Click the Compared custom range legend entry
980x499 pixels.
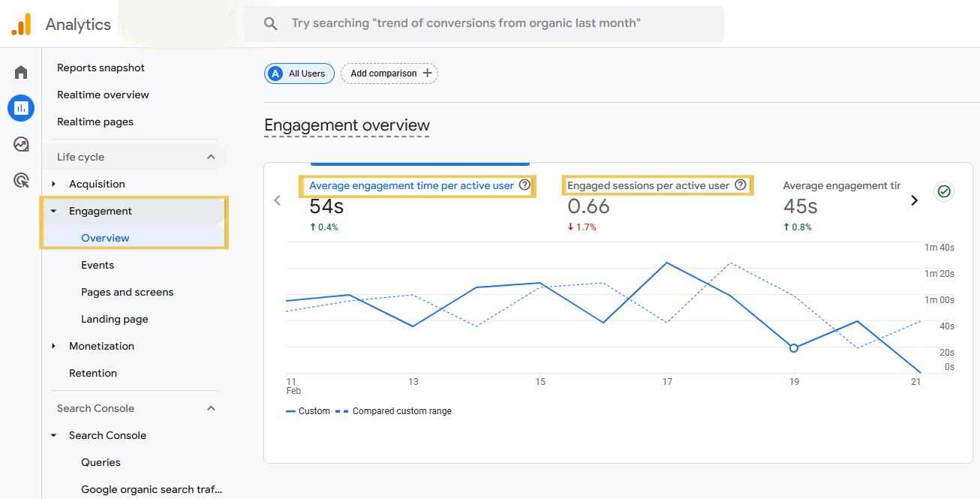click(393, 411)
